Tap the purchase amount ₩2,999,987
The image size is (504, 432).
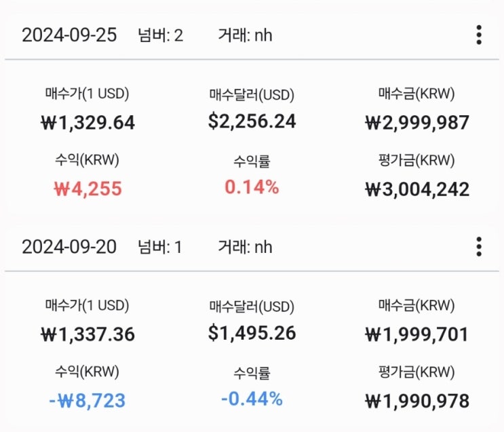pos(416,123)
